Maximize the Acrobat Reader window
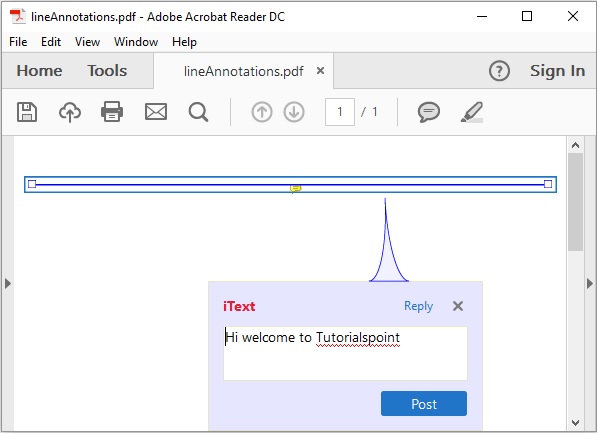The image size is (598, 434). [x=527, y=16]
